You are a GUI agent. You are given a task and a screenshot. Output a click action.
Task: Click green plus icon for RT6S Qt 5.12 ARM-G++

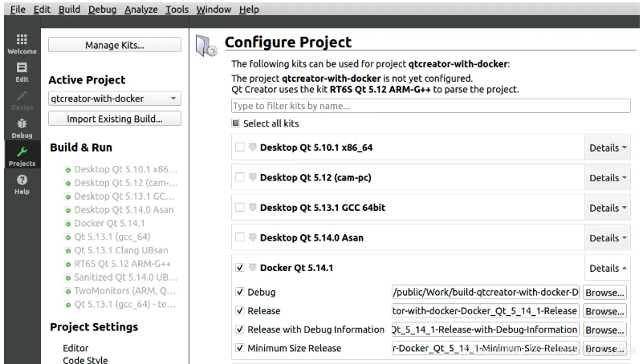click(68, 265)
